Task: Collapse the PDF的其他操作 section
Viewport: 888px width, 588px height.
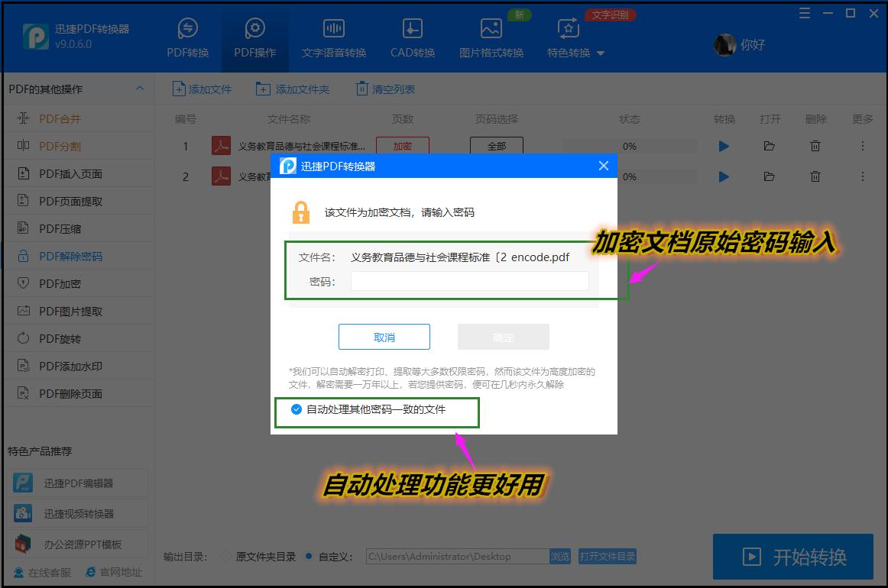Action: tap(140, 89)
